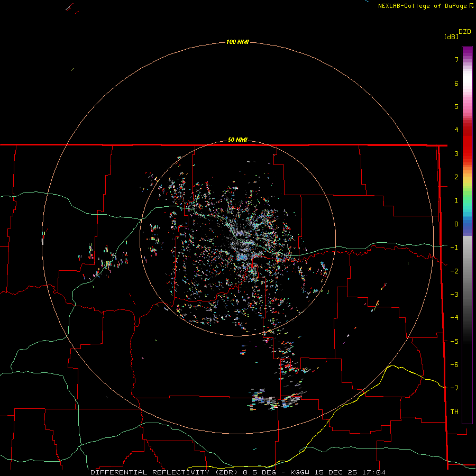Click the -3 dB value on the color scale
This screenshot has width=476, height=476.
pos(454,295)
